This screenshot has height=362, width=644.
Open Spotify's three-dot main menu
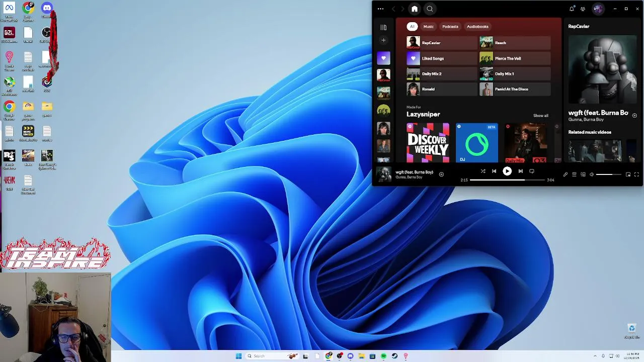coord(380,9)
